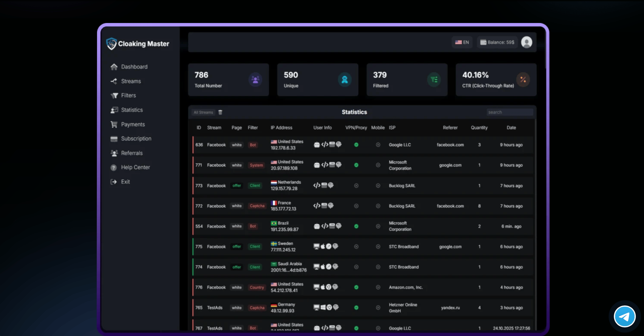Viewport: 644px width, 336px height.
Task: Open the All Streams dropdown
Action: click(203, 113)
